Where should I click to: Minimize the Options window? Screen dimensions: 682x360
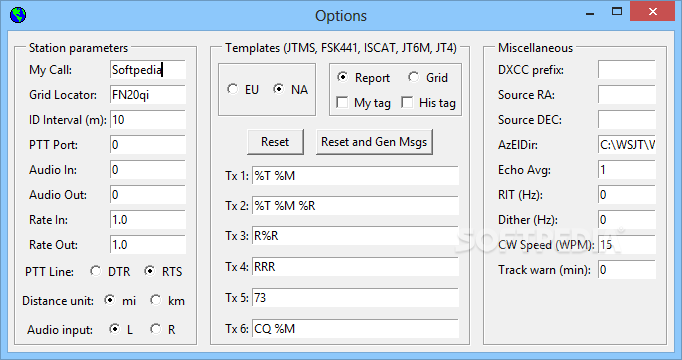pos(590,13)
